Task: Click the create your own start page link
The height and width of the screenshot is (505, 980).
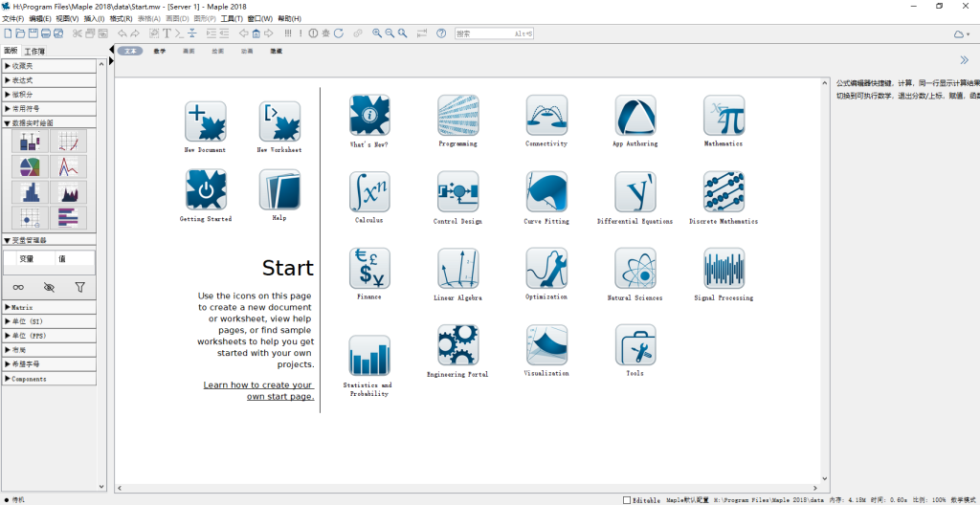Action: pos(258,390)
